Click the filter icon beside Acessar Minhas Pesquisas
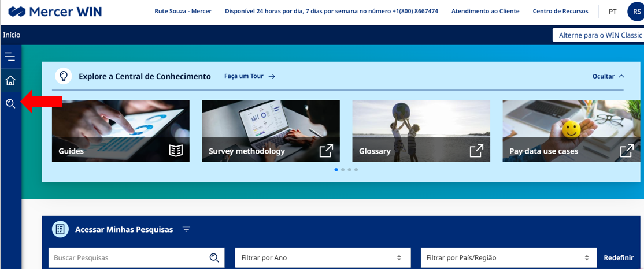Screen dimensions: 644x269 point(186,230)
